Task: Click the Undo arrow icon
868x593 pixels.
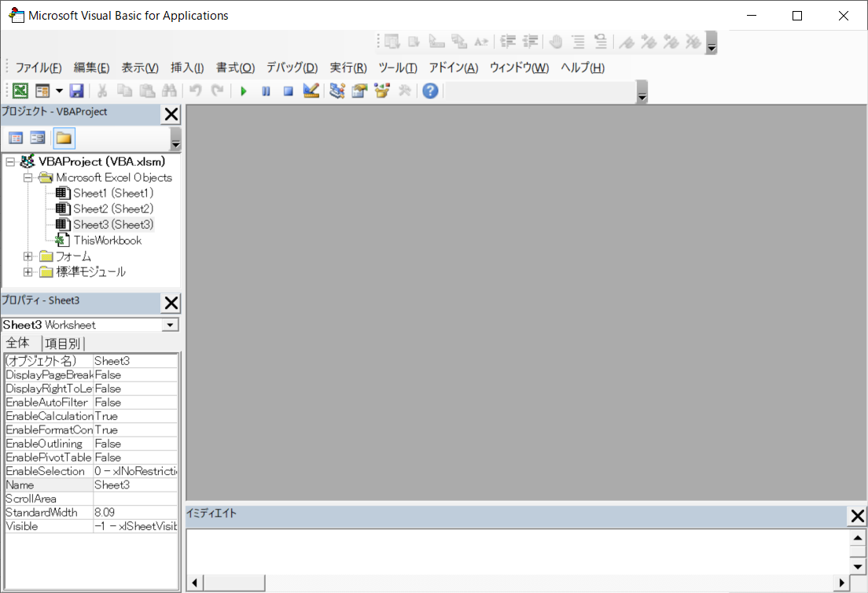Action: pos(195,90)
